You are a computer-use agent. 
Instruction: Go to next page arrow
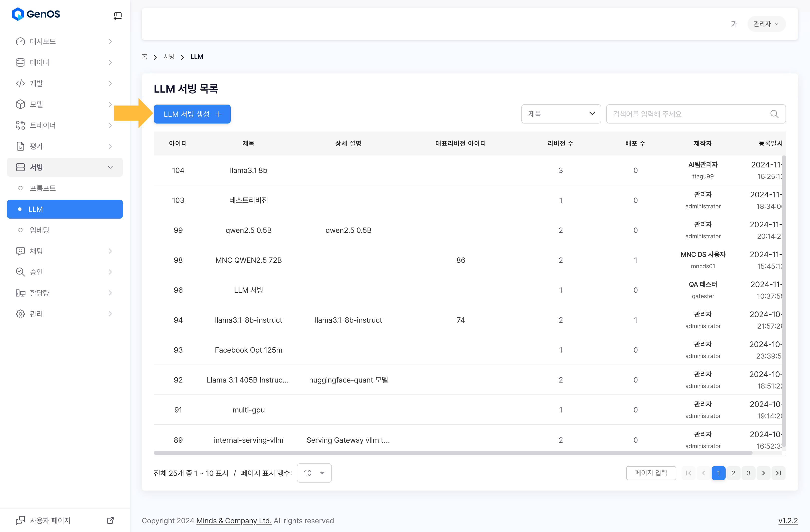click(763, 473)
